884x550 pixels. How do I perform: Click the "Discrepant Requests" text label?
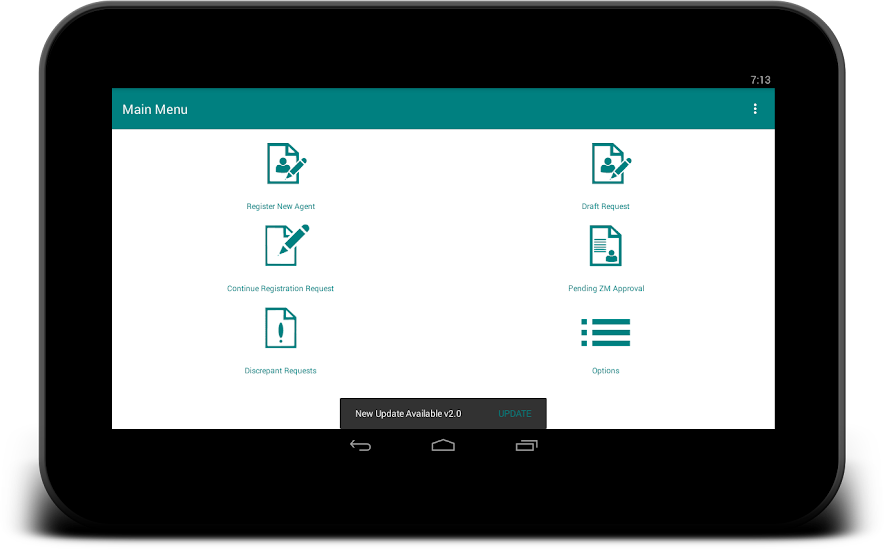[281, 371]
